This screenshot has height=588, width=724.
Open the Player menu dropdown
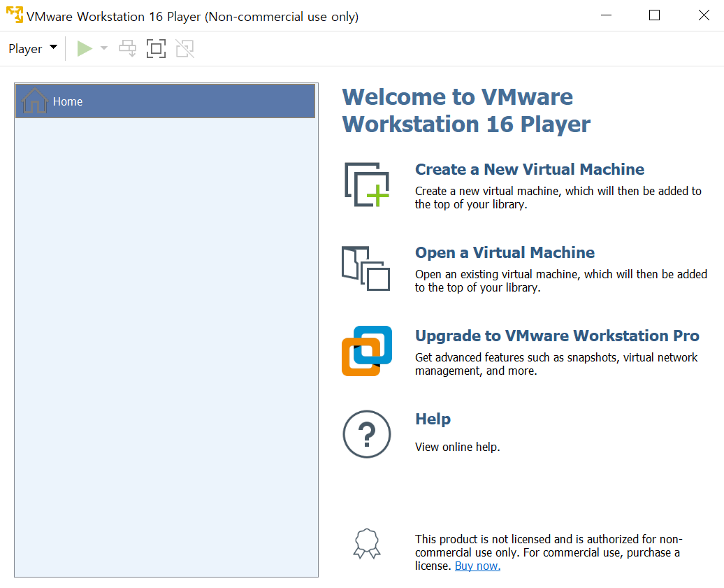pyautogui.click(x=33, y=48)
